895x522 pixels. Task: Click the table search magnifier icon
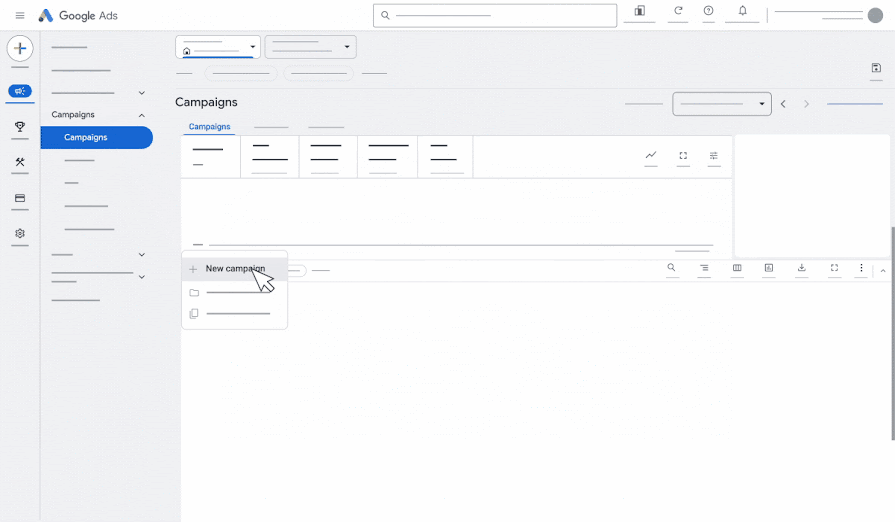pos(672,267)
